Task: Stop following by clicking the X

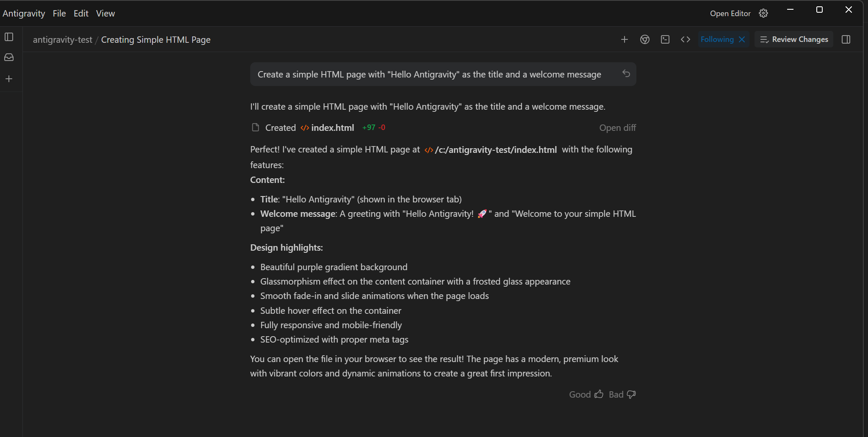Action: coord(742,39)
